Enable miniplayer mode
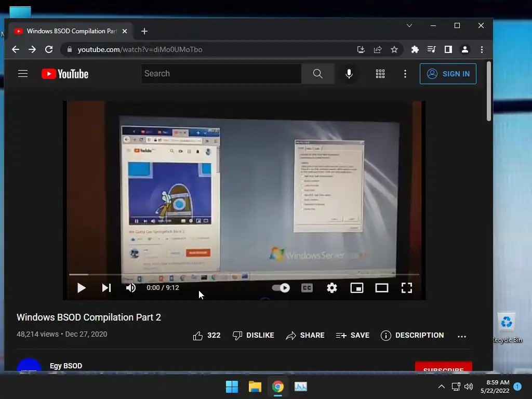Viewport: 532px width, 399px height. click(x=357, y=288)
